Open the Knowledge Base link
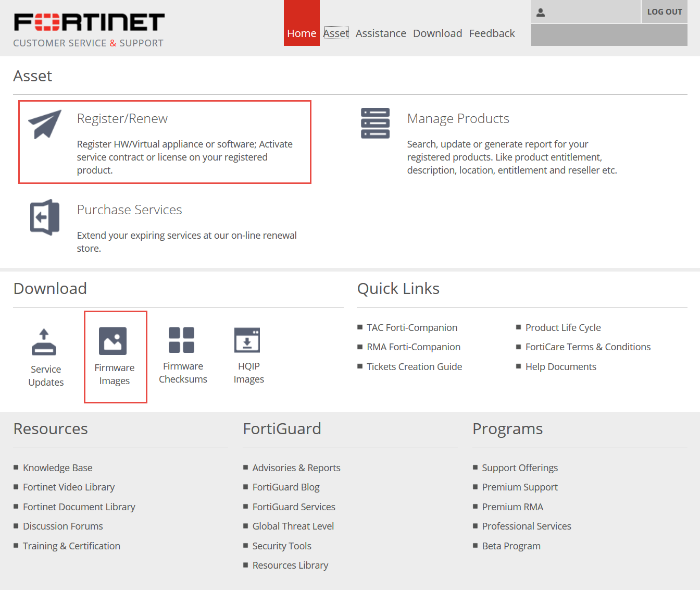Screen dimensions: 700x590 pyautogui.click(x=57, y=468)
